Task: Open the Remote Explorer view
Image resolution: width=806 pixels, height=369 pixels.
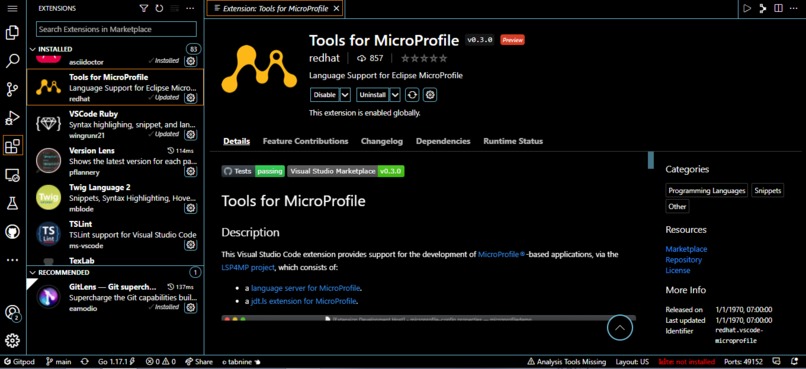Action: click(12, 175)
